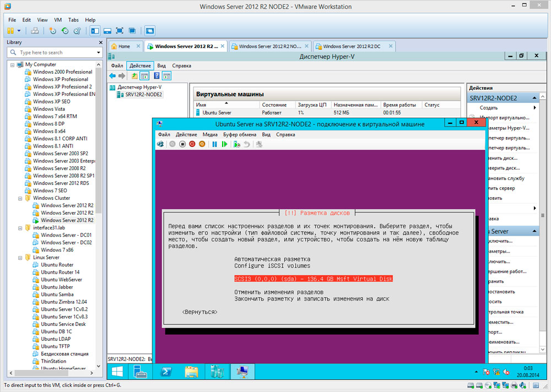Open the VMware VM menu
Screen dimensions: 551x392
point(58,20)
